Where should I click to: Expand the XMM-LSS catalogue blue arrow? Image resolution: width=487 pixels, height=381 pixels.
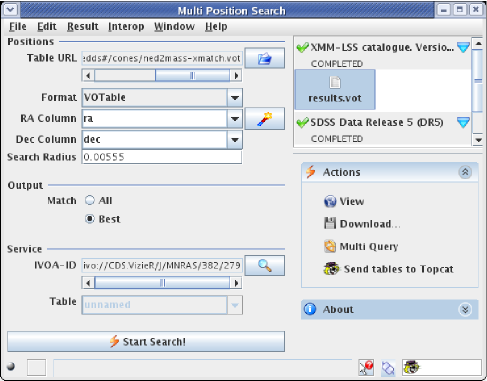pos(463,47)
